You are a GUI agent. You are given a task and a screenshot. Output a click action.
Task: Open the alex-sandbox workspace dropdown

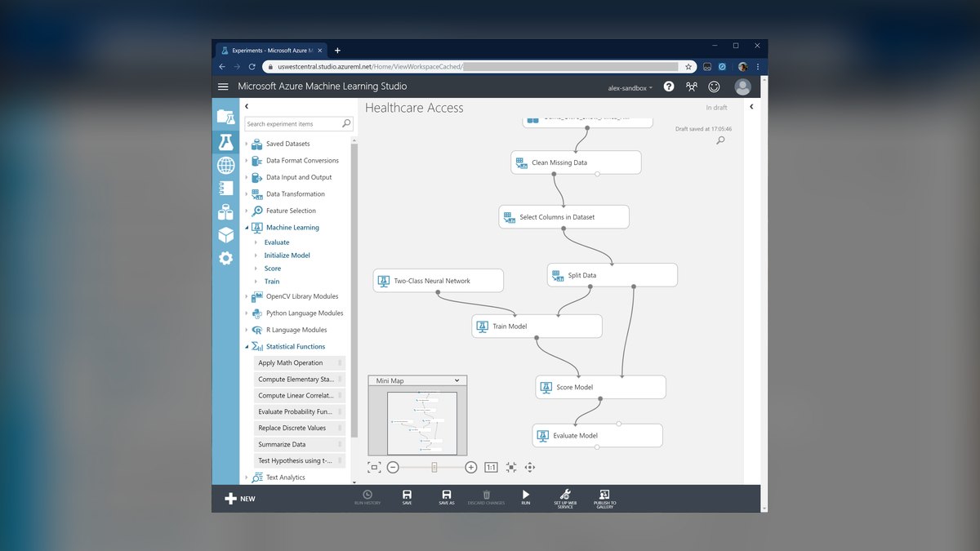pyautogui.click(x=630, y=87)
